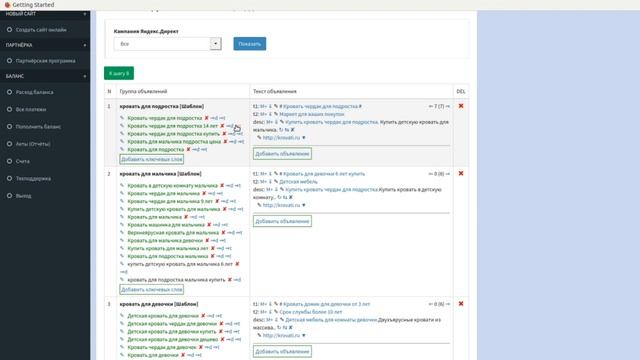
Task: Add ad in кровать для мальчика group
Action: [282, 221]
